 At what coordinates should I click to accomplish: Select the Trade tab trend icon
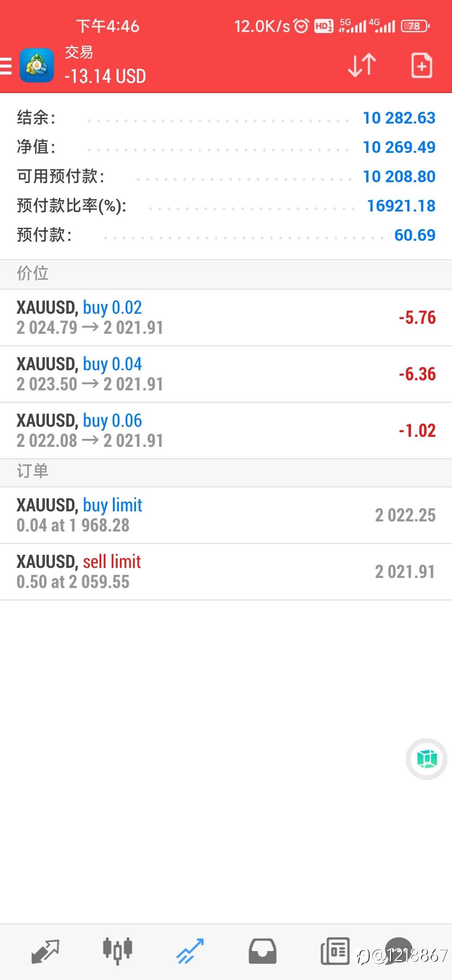[190, 951]
